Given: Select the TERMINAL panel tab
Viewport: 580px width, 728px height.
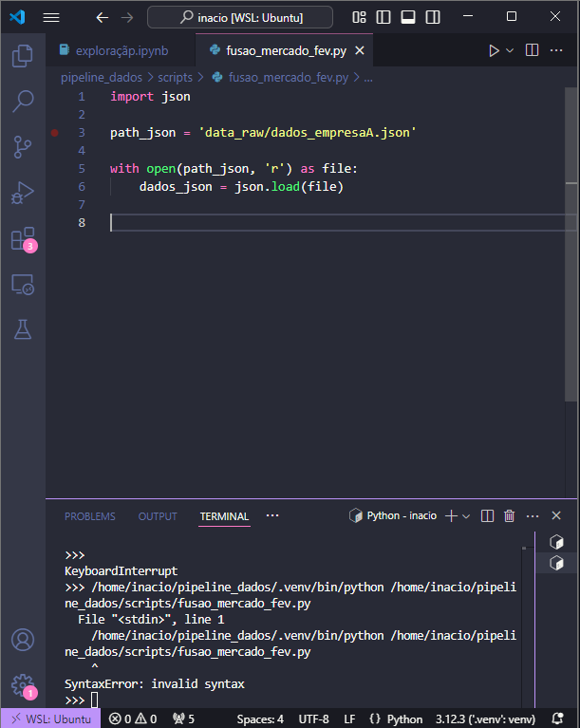Looking at the screenshot, I should pos(224,515).
